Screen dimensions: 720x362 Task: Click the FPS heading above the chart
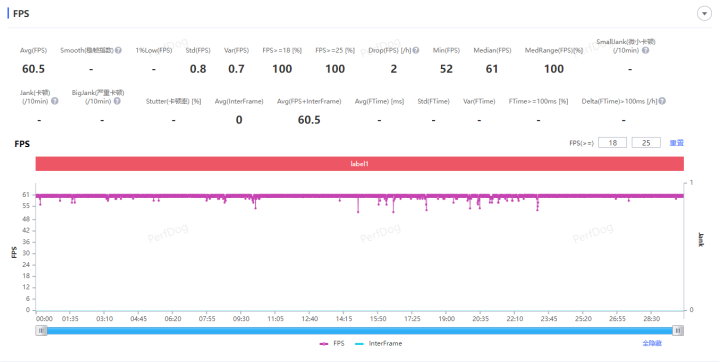pos(22,144)
